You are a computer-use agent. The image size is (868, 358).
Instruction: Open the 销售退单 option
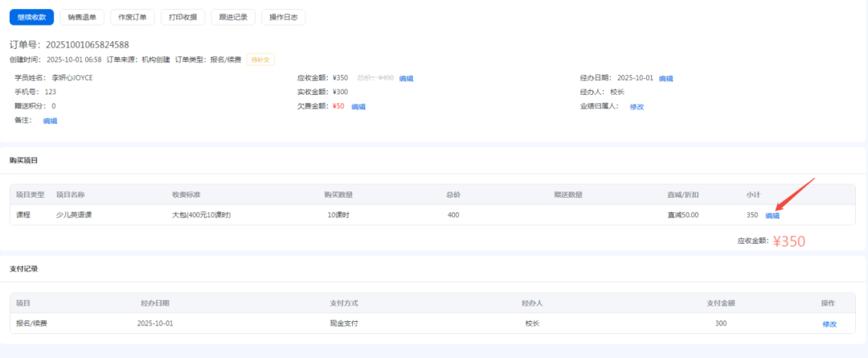tap(81, 17)
